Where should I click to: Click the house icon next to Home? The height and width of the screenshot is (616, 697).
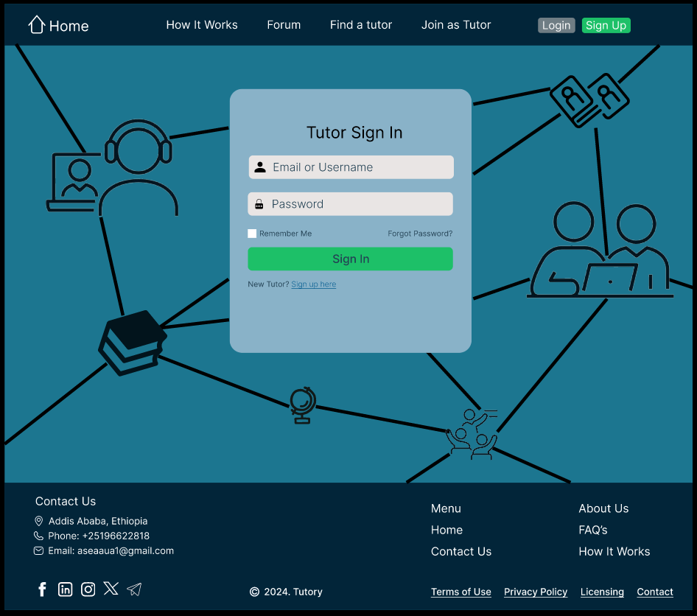point(35,24)
